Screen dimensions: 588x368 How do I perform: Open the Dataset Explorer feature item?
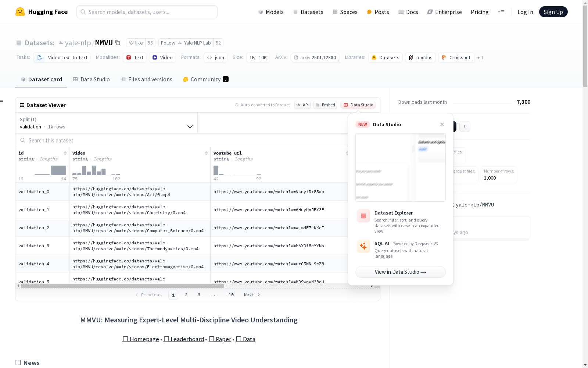401,222
